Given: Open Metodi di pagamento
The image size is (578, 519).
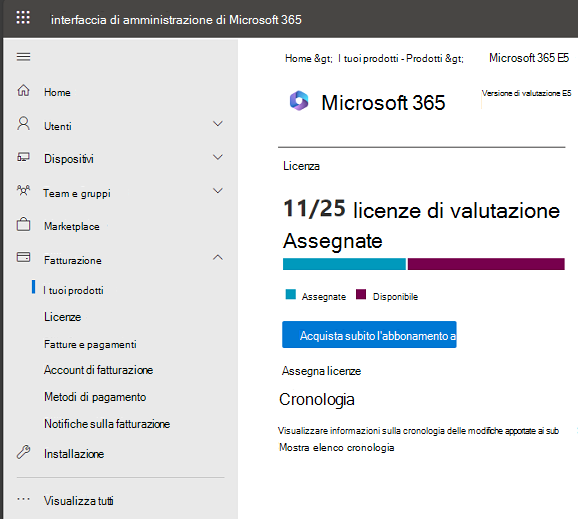Looking at the screenshot, I should coord(95,397).
